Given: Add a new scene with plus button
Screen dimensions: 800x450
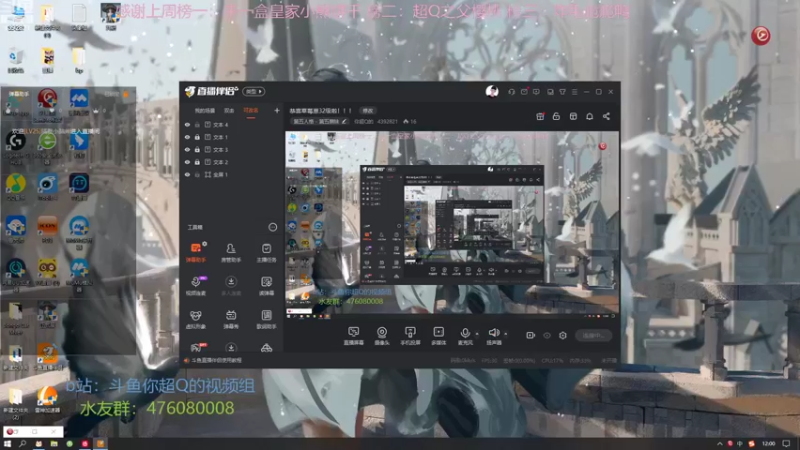Looking at the screenshot, I should [277, 110].
